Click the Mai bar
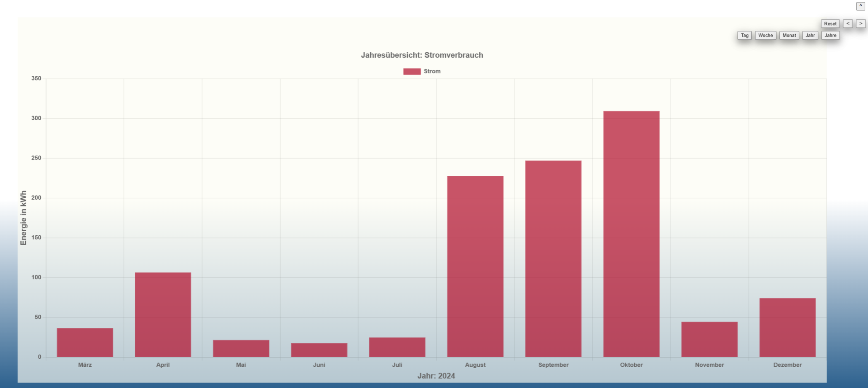Viewport: 868px width, 388px height. tap(241, 348)
